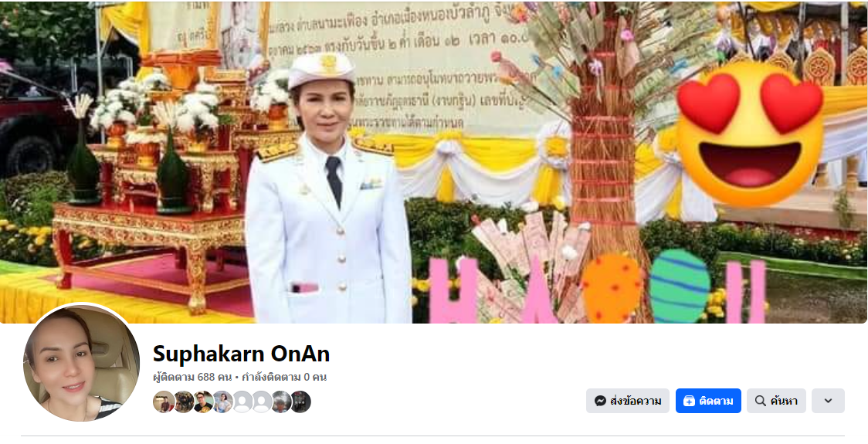
Task: Open the follower avatar of the man in glasses
Action: [203, 402]
